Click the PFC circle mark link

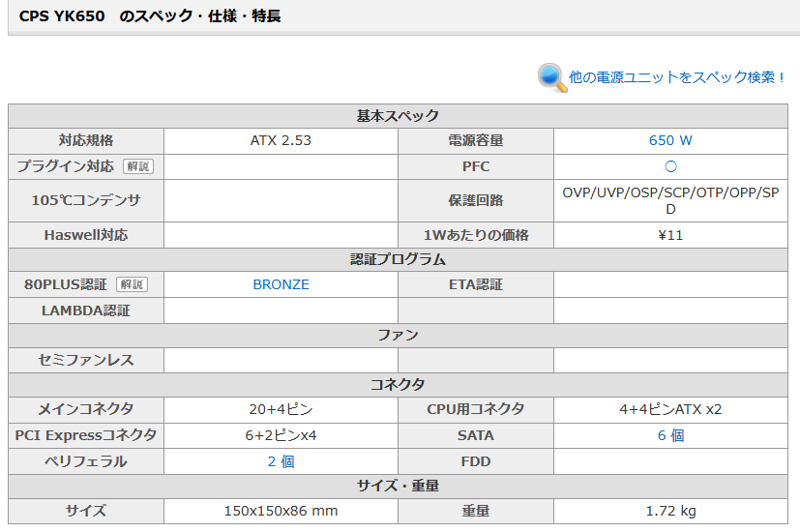coord(670,166)
